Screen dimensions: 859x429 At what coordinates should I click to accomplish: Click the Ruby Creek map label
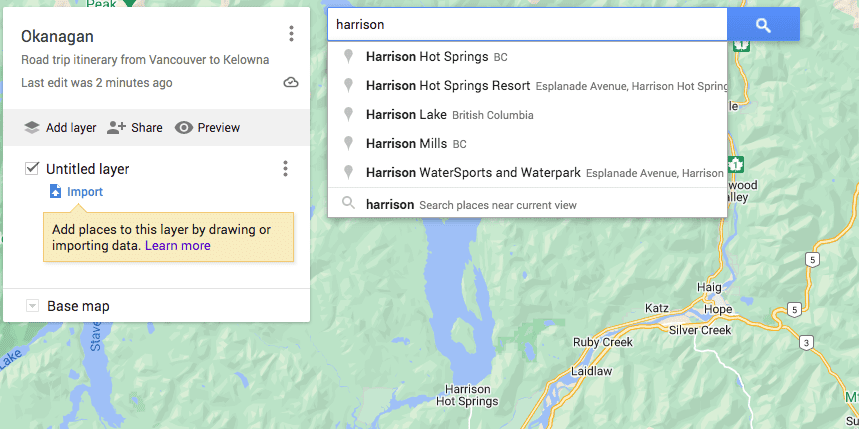[x=603, y=342]
